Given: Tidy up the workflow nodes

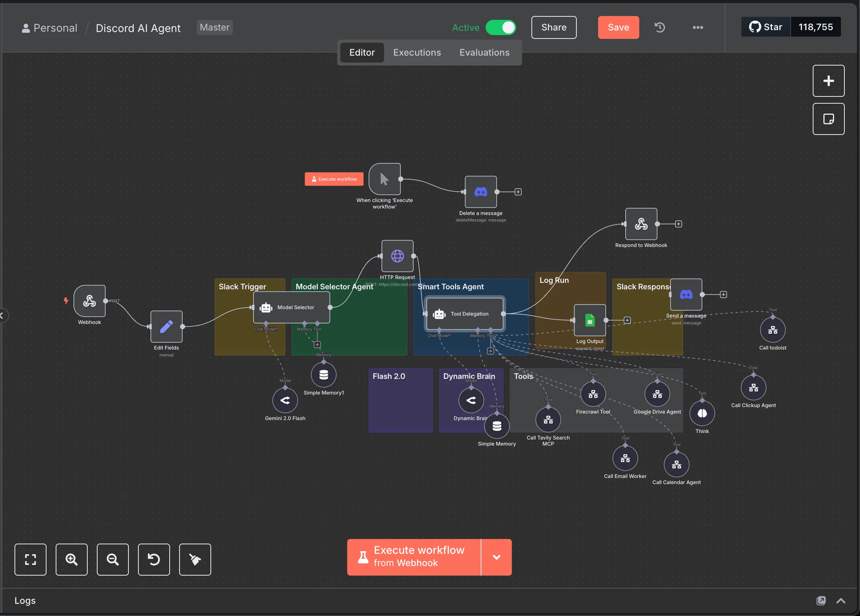Looking at the screenshot, I should [x=195, y=560].
